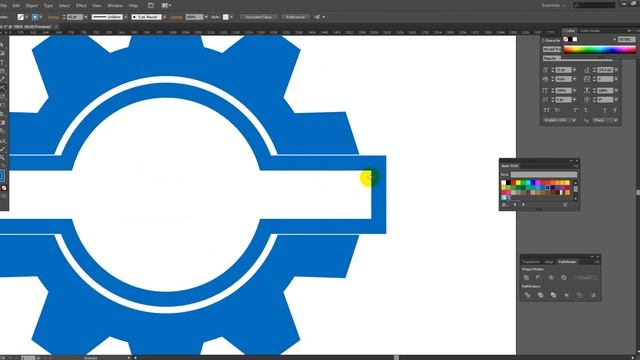Open the Effect menu
The height and width of the screenshot is (360, 640).
coord(81,6)
